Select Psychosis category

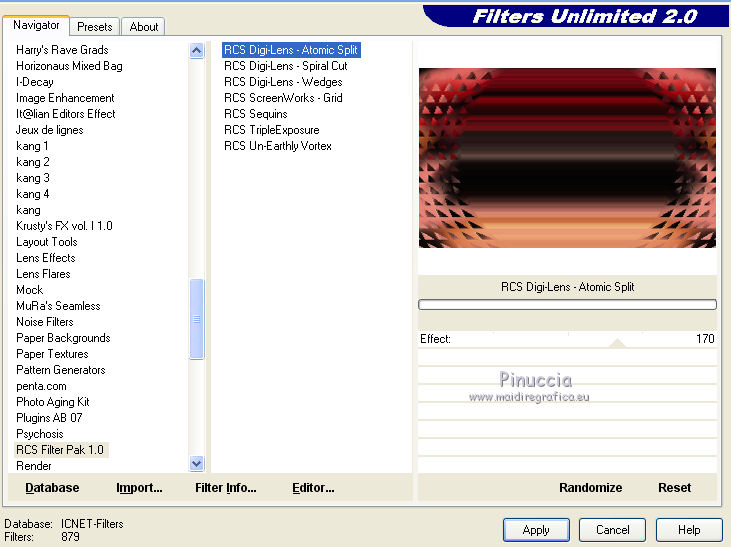39,434
